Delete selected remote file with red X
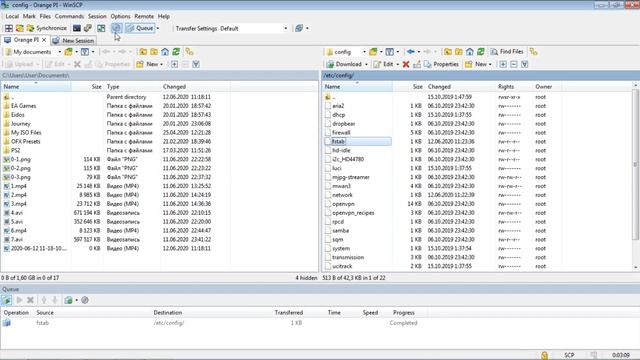 pos(406,64)
